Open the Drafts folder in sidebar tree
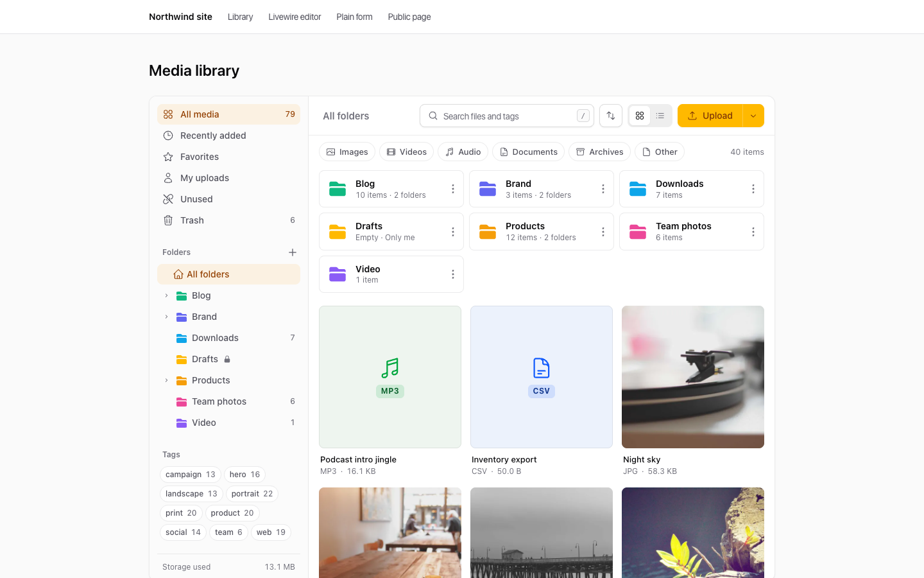The image size is (924, 578). click(228, 359)
